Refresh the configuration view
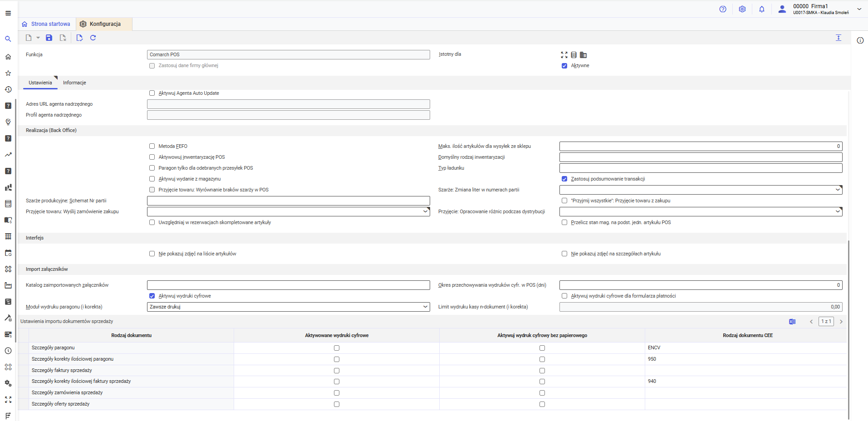The width and height of the screenshot is (868, 421). coord(93,38)
